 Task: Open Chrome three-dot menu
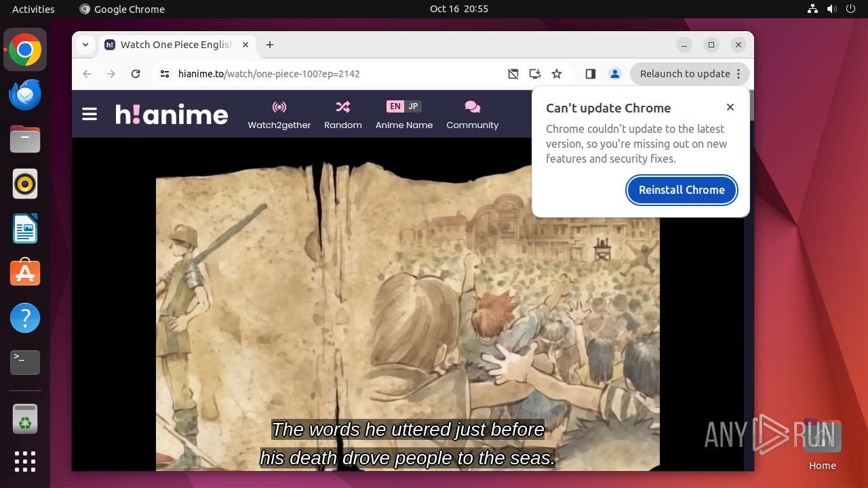tap(739, 74)
